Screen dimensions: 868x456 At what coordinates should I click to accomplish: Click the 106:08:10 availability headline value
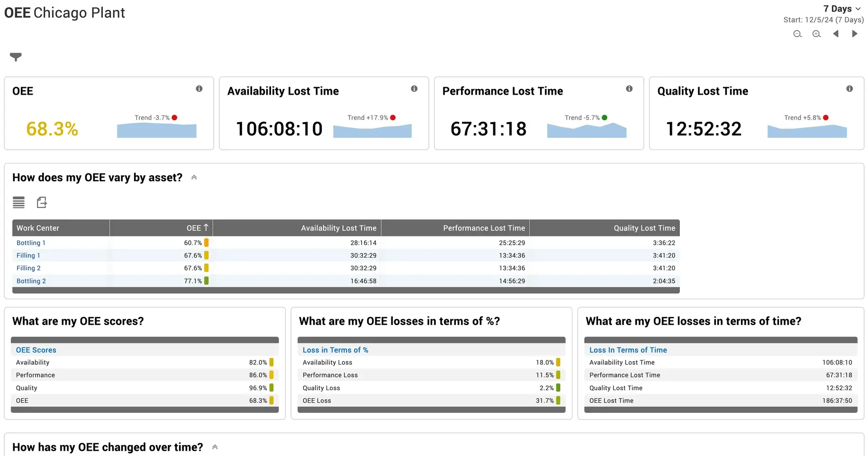(279, 129)
